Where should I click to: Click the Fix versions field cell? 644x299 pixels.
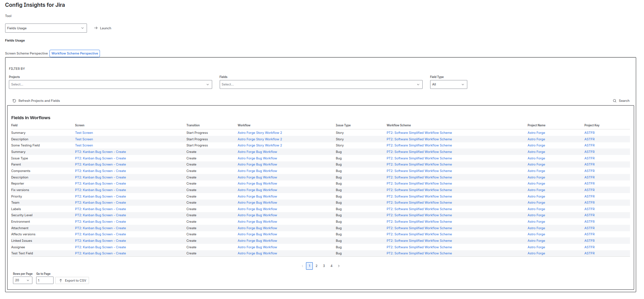point(20,190)
